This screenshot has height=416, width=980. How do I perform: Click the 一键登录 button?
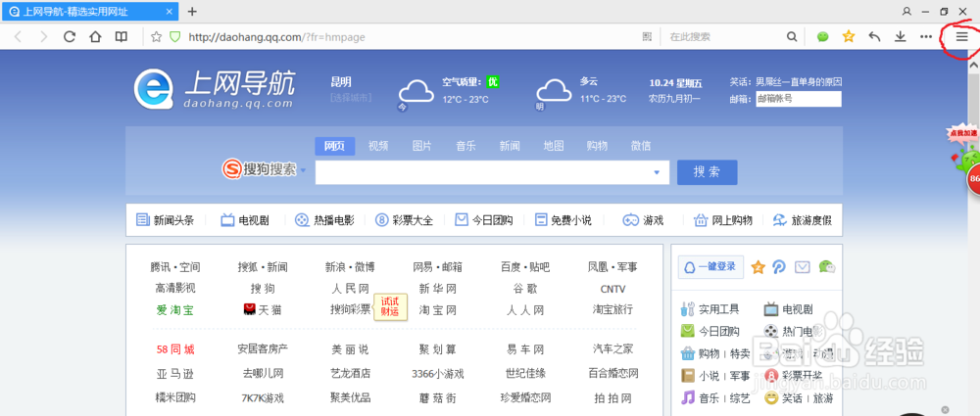710,267
